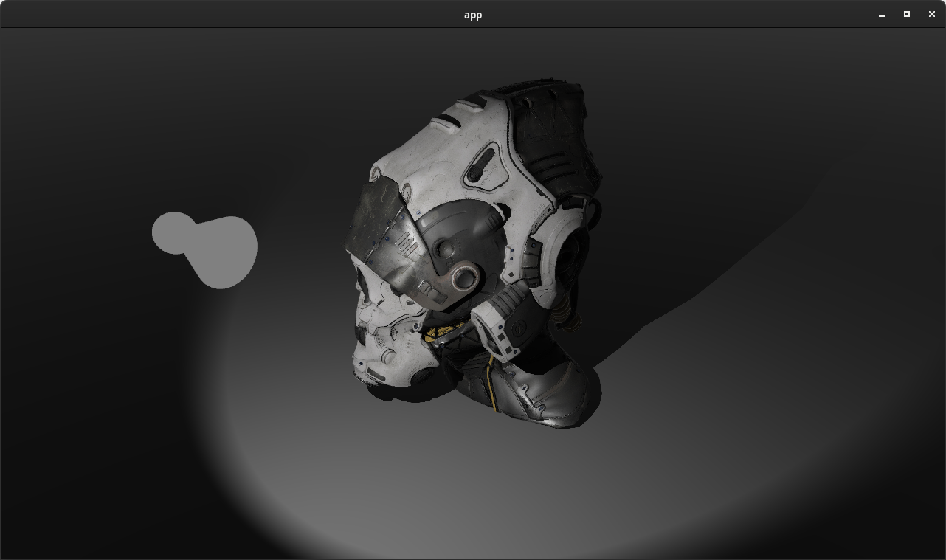Viewport: 946px width, 560px height.
Task: Maximize the app window
Action: click(x=907, y=15)
